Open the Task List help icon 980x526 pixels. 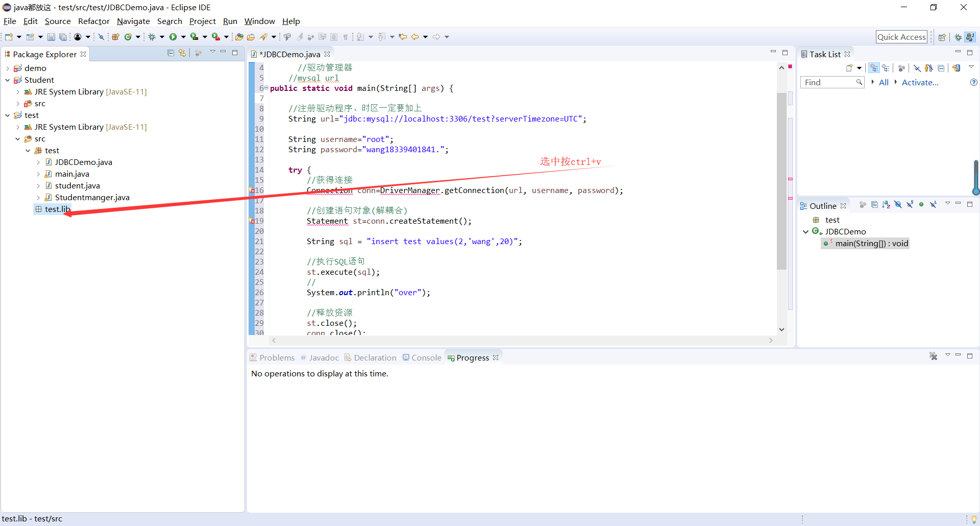pyautogui.click(x=973, y=82)
